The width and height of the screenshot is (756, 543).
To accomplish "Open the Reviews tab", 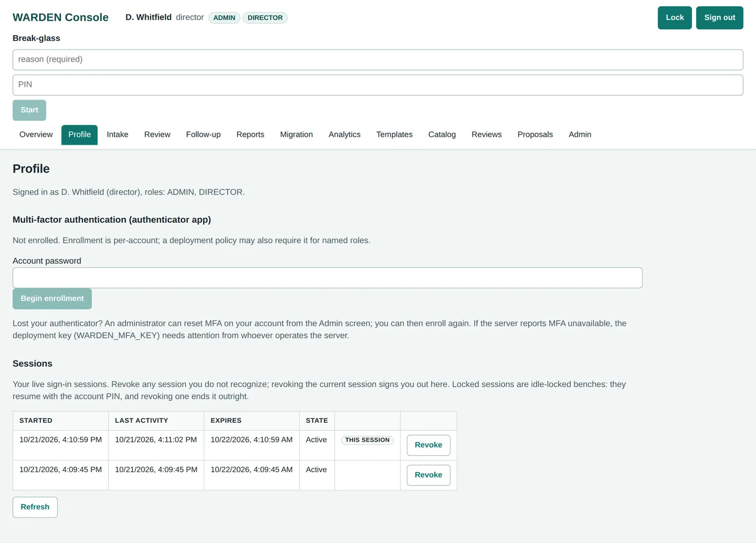I will point(487,135).
